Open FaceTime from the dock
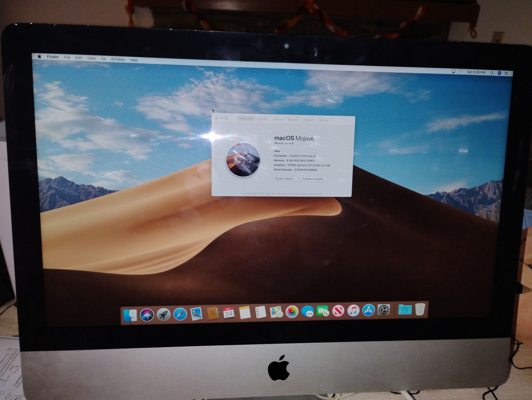Viewport: 532px width, 400px height. point(323,311)
